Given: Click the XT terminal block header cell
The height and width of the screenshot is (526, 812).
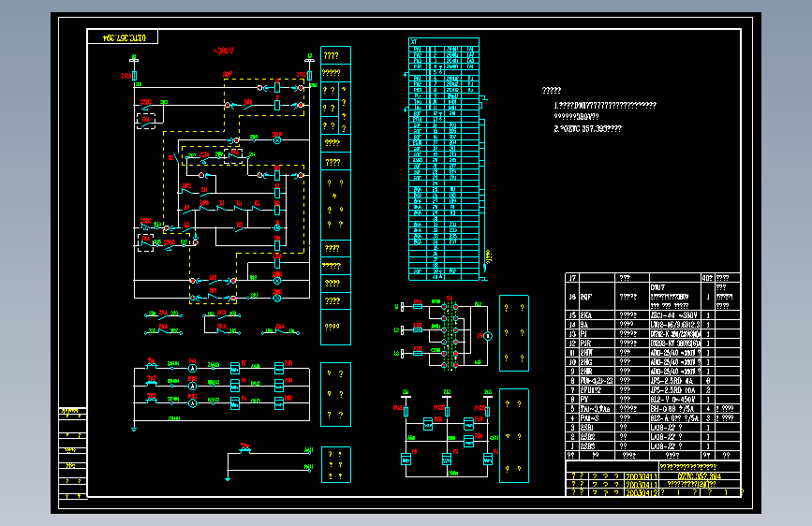Looking at the screenshot, I should [444, 42].
